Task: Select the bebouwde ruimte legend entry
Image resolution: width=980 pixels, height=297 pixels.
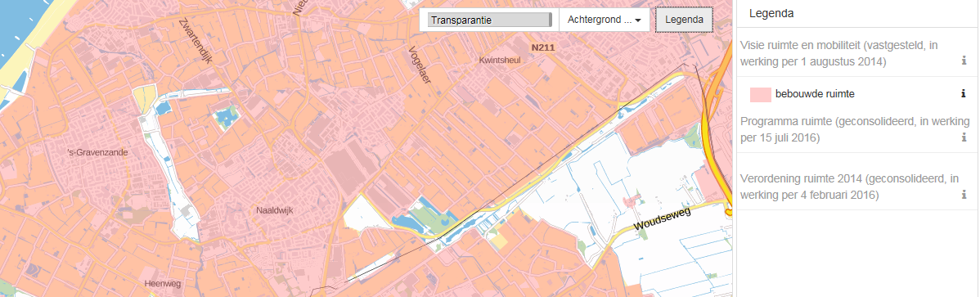Action: pyautogui.click(x=815, y=94)
